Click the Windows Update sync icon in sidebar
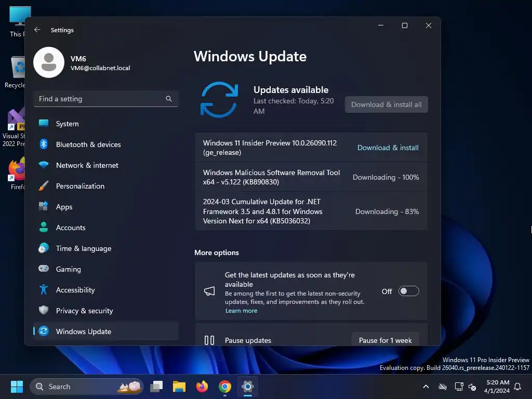The width and height of the screenshot is (532, 399). pos(44,331)
